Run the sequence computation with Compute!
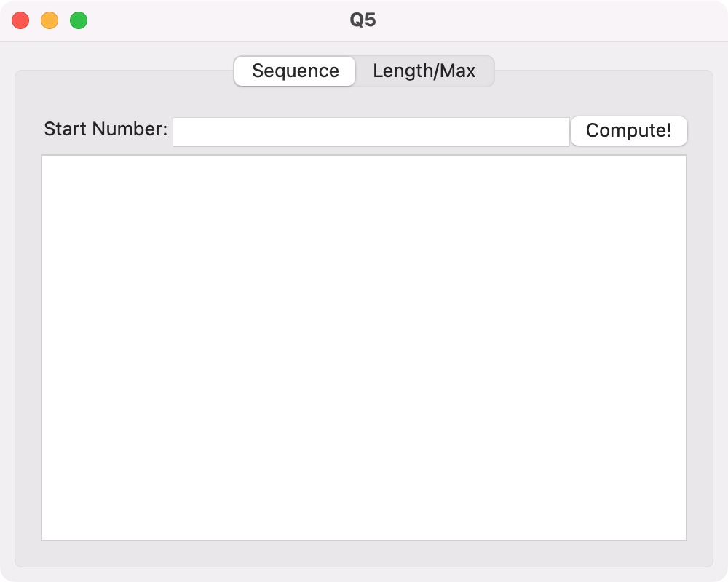This screenshot has width=728, height=582. click(x=629, y=130)
